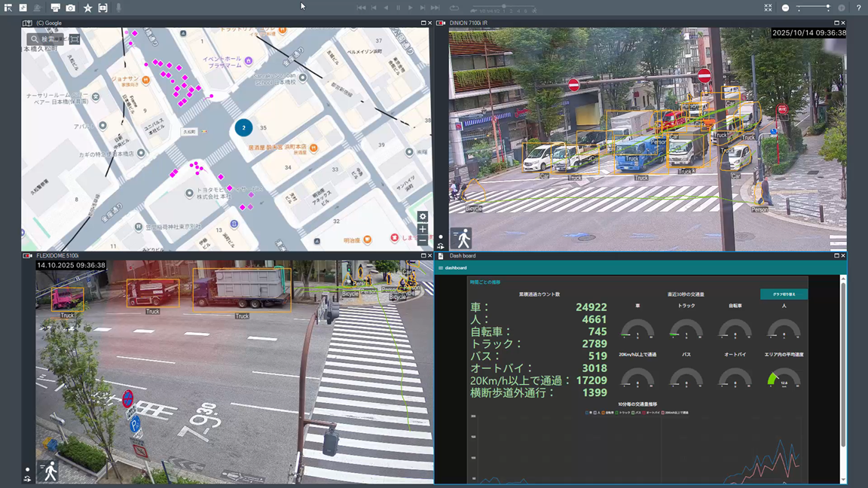Open the map settings gear icon
The width and height of the screenshot is (868, 488).
423,217
